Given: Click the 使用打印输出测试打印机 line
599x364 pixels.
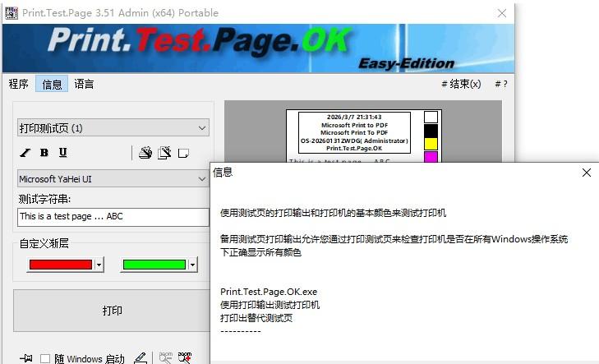Looking at the screenshot, I should click(270, 305).
